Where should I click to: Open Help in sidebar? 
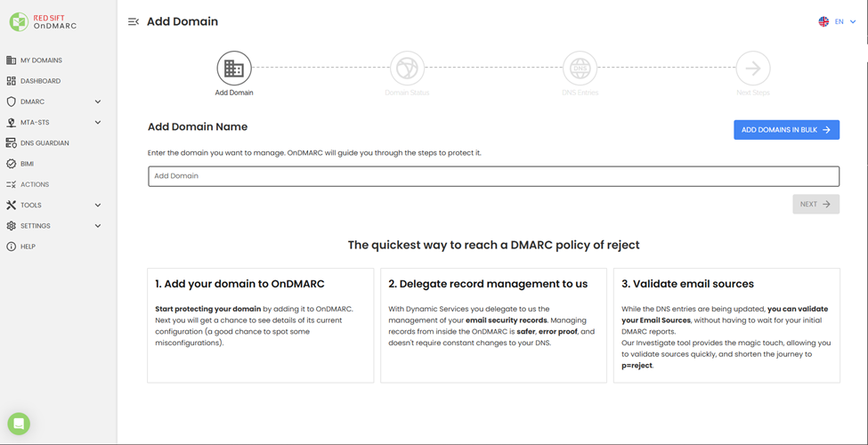[x=28, y=247]
